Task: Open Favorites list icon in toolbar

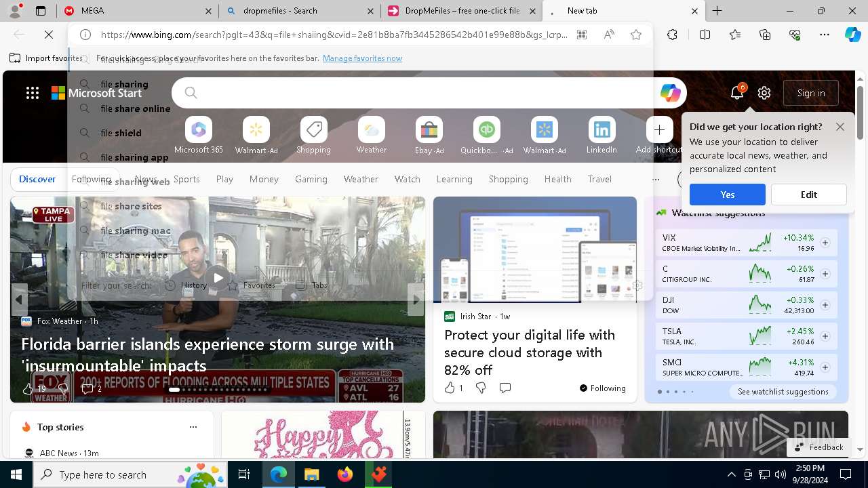Action: pos(735,35)
